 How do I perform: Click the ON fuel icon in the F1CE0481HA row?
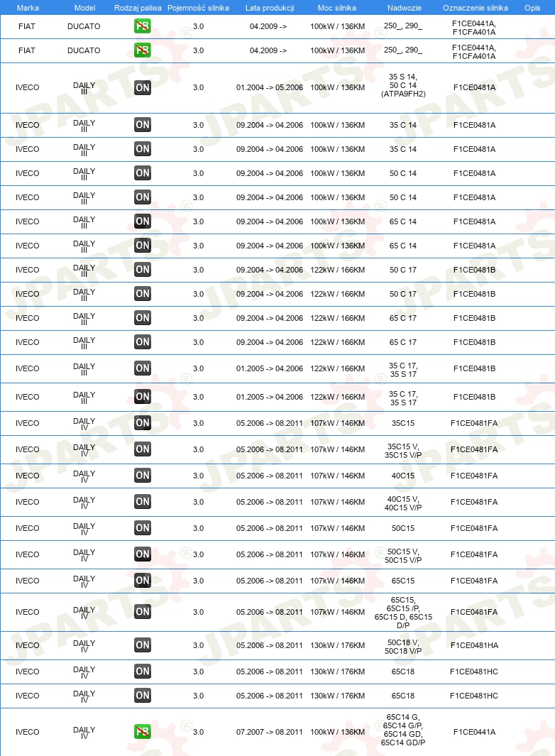142,645
